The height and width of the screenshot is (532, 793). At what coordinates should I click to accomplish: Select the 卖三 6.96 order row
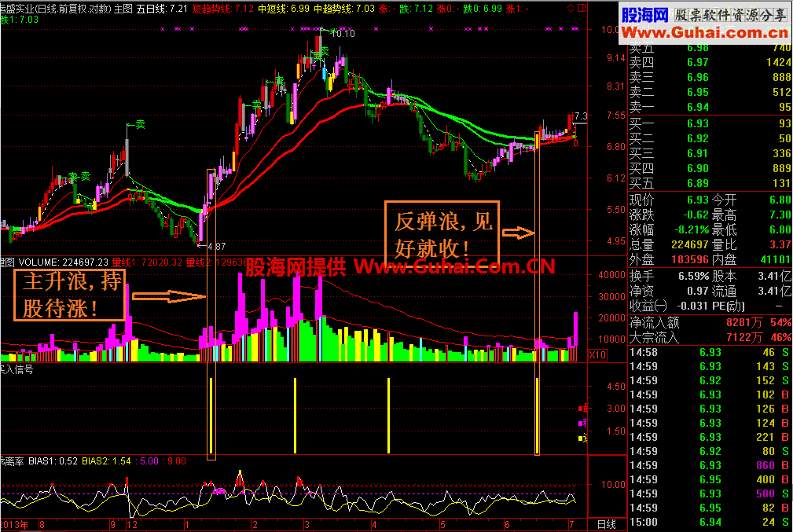coord(710,77)
